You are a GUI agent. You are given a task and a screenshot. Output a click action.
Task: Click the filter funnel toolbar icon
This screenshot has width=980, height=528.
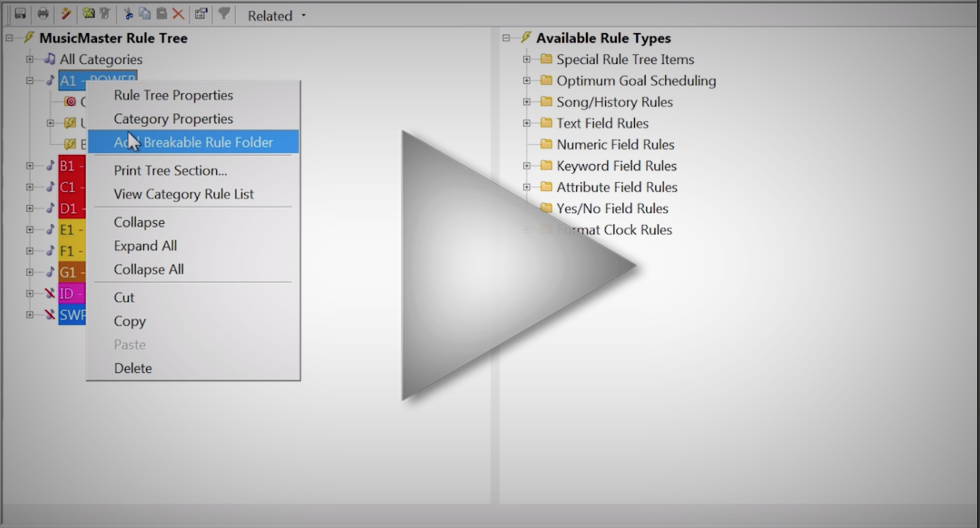click(224, 14)
